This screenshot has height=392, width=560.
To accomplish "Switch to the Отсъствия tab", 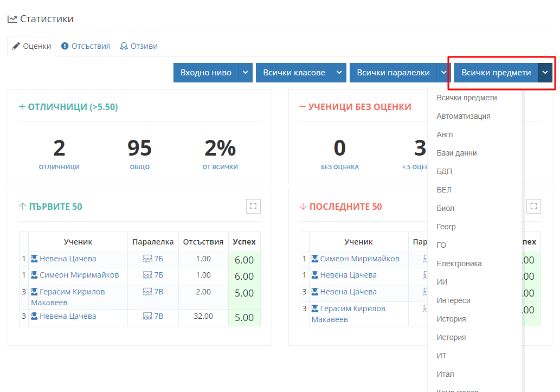I will [x=86, y=46].
